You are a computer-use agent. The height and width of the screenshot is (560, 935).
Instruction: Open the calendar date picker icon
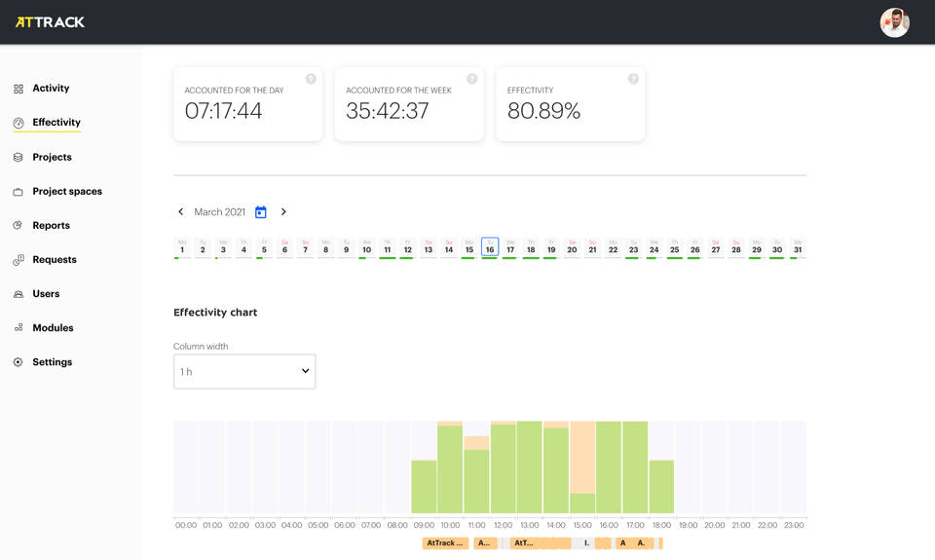click(260, 212)
